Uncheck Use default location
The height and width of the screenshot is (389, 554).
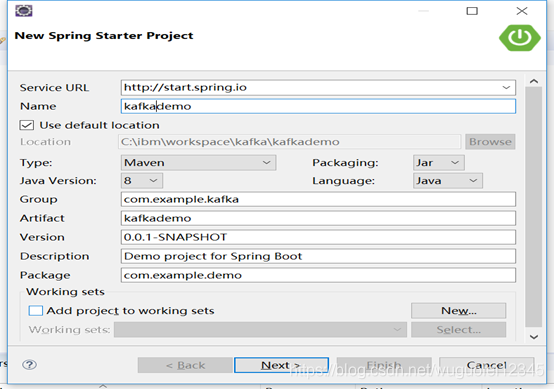27,125
